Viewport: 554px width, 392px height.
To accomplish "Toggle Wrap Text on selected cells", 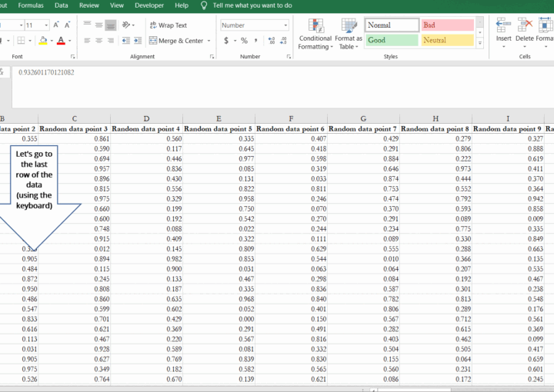I will [168, 25].
